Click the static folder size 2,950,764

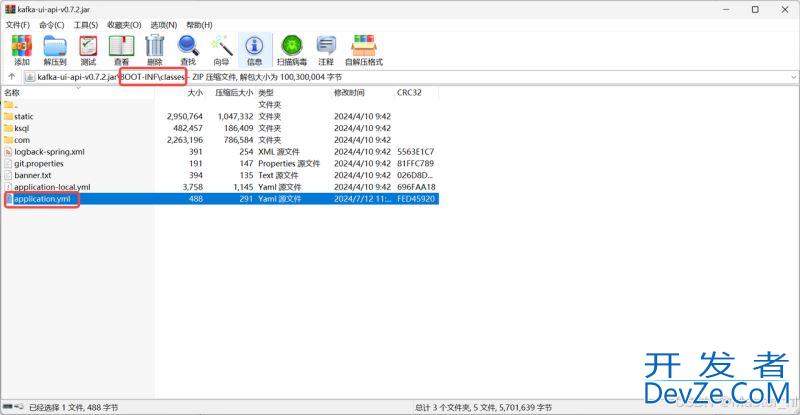(185, 116)
